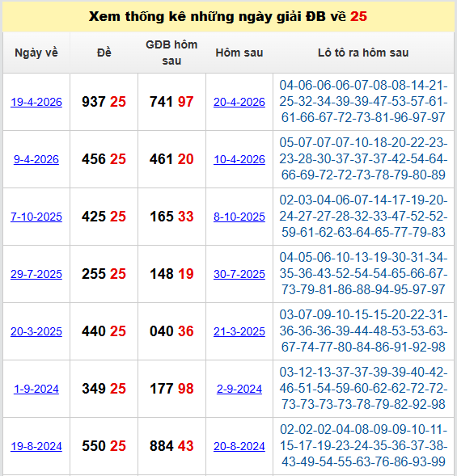The height and width of the screenshot is (476, 457).
Task: Click the lô tô list starting 03-12-13-37
Action: [x=363, y=388]
